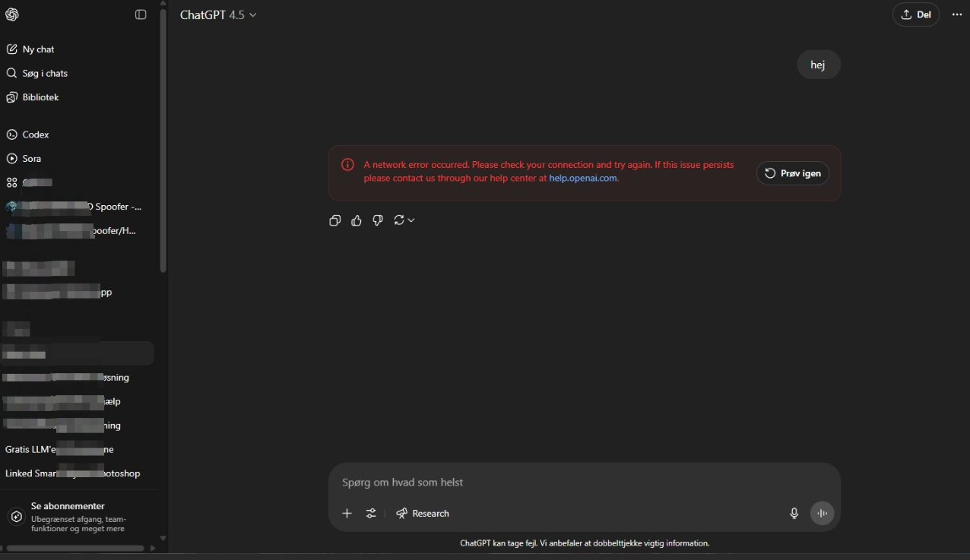Screen dimensions: 970x560
Task: Open the tools sliders icon in composer
Action: click(371, 514)
